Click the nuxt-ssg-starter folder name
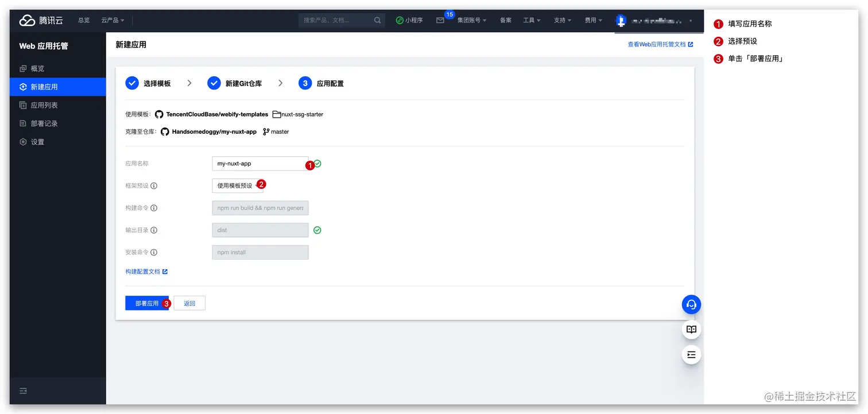868x414 pixels. (302, 114)
